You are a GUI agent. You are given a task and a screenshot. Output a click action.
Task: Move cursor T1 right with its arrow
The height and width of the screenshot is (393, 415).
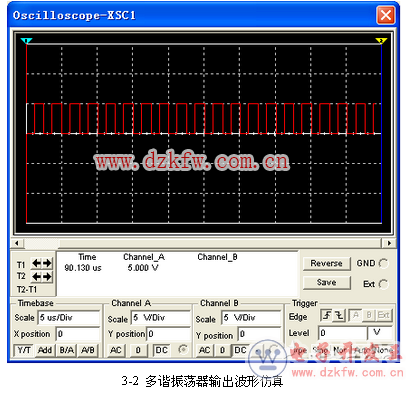[47, 263]
